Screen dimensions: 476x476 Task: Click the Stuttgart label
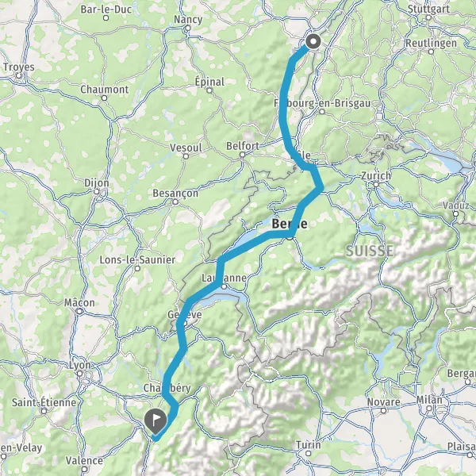pos(428,9)
